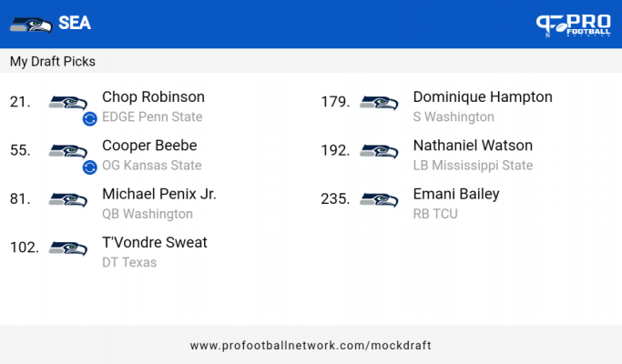Click the Seahawks logo beside pick 81
Image resolution: width=622 pixels, height=364 pixels.
[x=67, y=199]
